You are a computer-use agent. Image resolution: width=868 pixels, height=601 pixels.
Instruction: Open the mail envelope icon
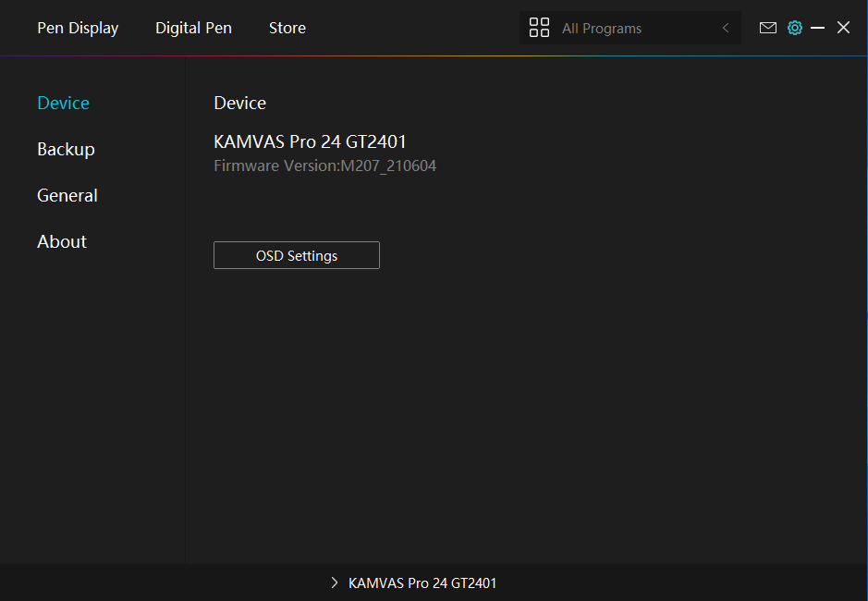click(767, 28)
